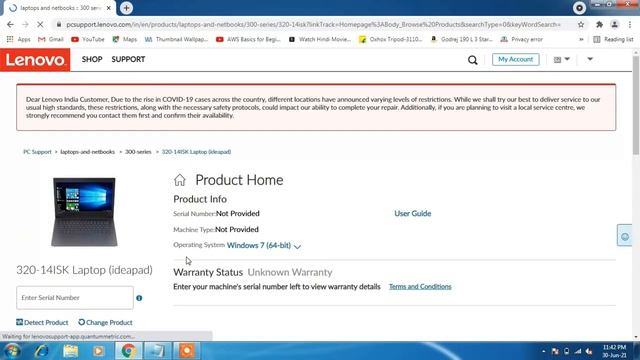
Task: Open Maps bookmark
Action: 124,39
